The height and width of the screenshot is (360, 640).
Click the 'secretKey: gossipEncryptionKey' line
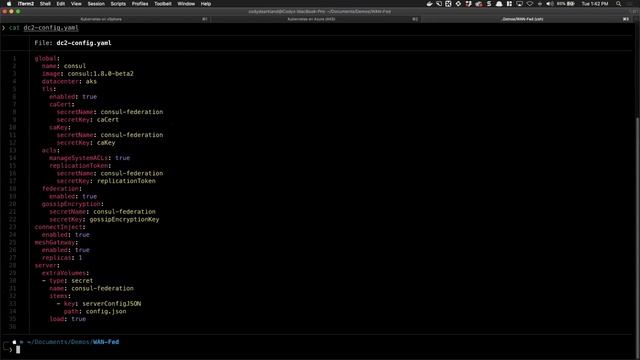[x=104, y=220]
